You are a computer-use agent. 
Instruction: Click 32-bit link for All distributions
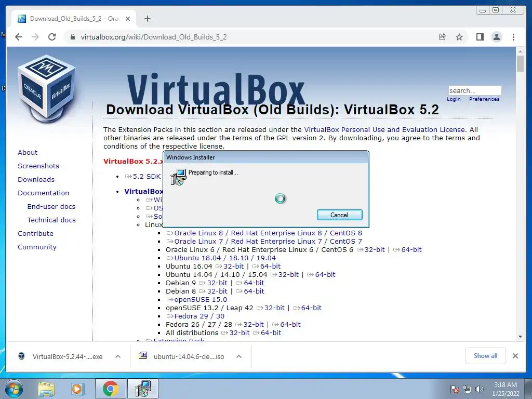coord(235,333)
